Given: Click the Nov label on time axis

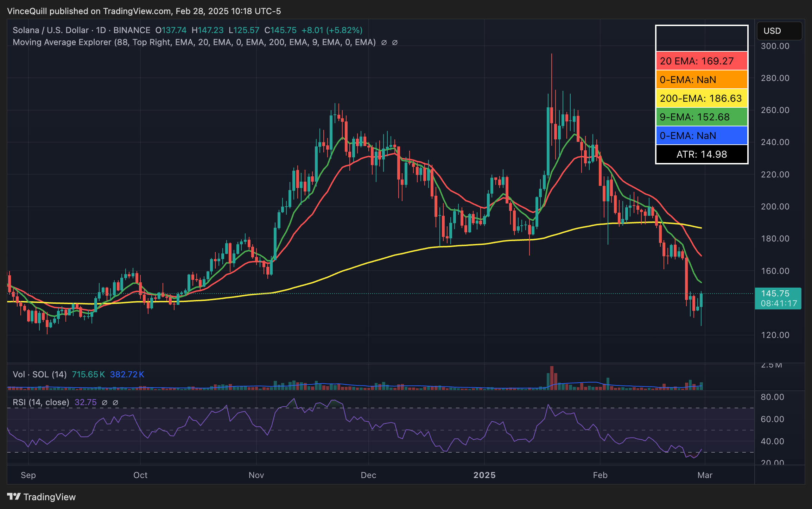Looking at the screenshot, I should point(256,475).
